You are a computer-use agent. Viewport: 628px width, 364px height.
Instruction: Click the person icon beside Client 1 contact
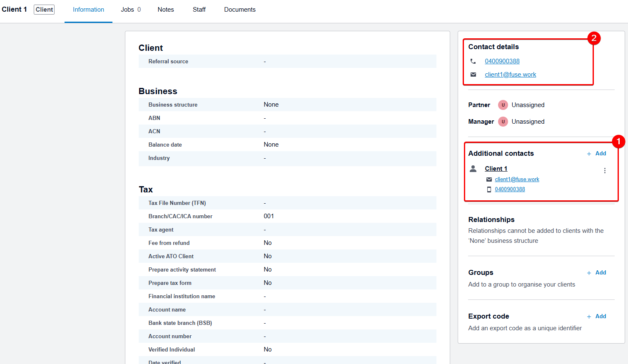pyautogui.click(x=473, y=169)
